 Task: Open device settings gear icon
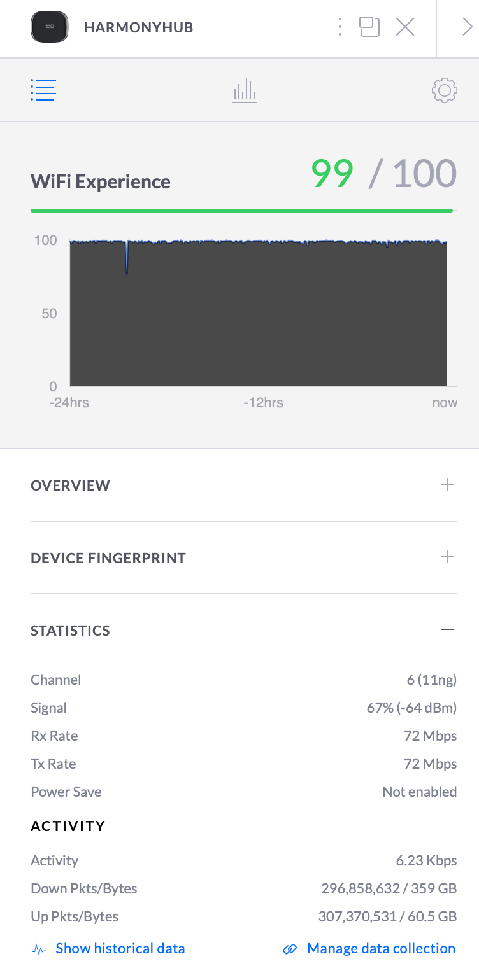click(444, 90)
